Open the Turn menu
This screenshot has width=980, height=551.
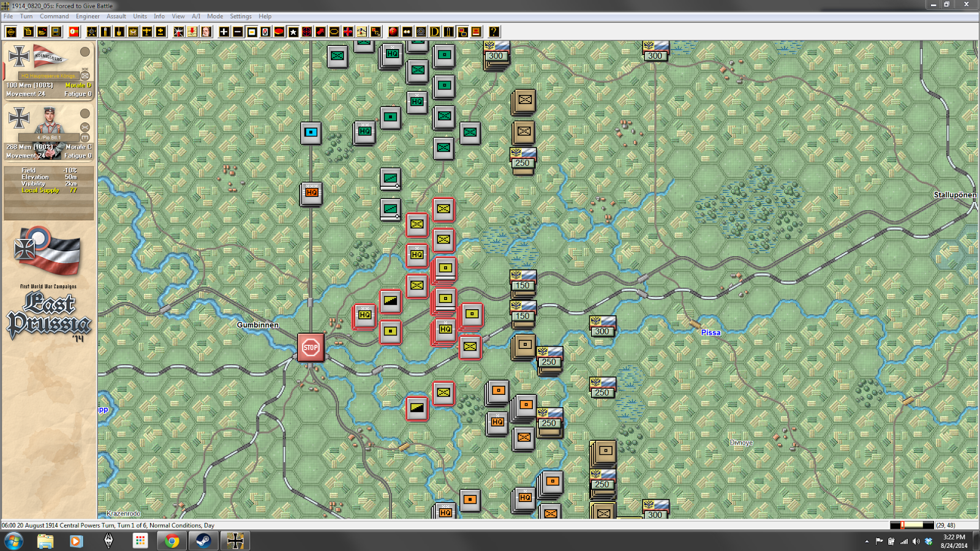pos(26,17)
